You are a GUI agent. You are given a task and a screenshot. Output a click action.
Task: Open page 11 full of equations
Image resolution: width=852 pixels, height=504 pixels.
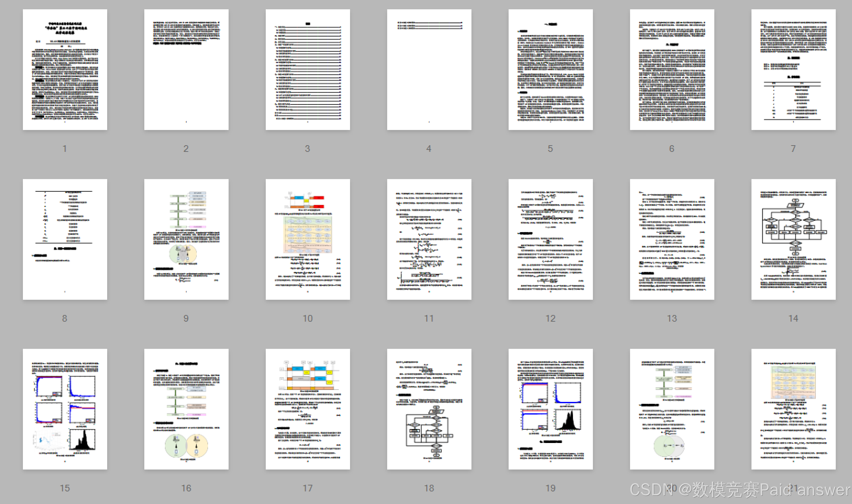(429, 239)
